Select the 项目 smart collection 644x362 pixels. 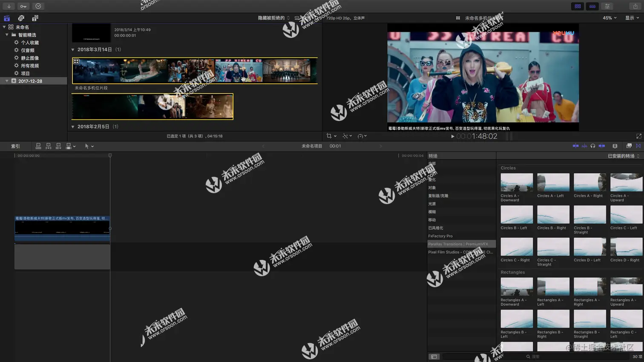pyautogui.click(x=25, y=73)
